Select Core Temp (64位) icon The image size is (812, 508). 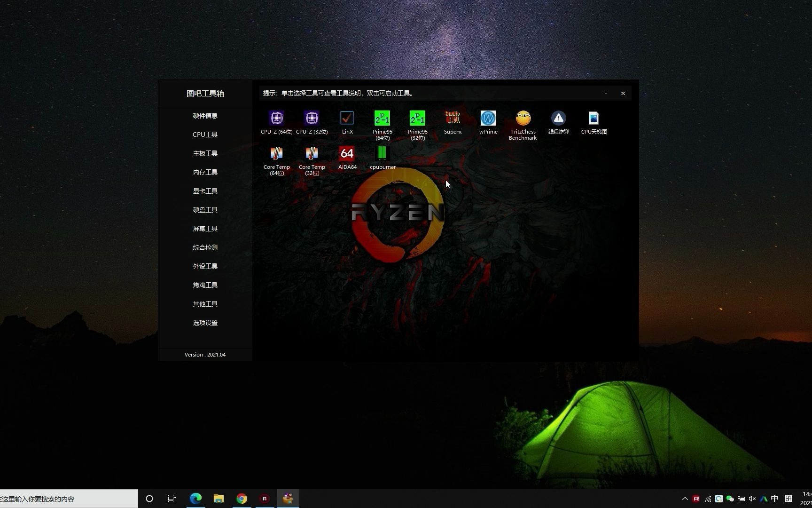(x=276, y=153)
